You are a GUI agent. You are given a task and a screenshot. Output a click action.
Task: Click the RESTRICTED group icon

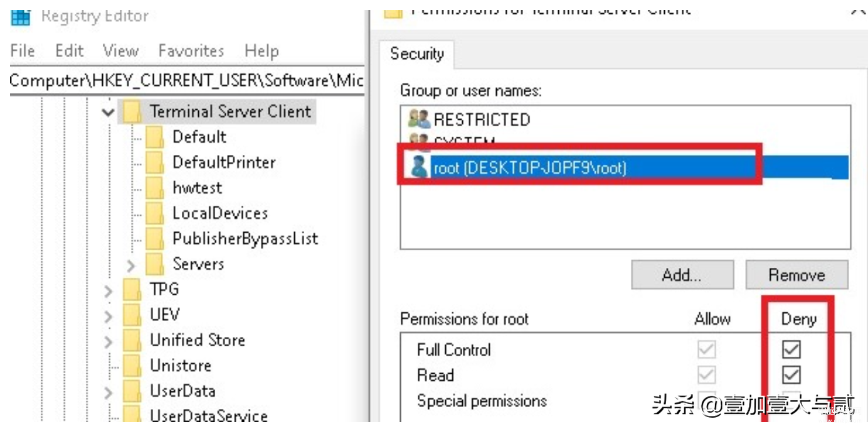click(x=419, y=119)
